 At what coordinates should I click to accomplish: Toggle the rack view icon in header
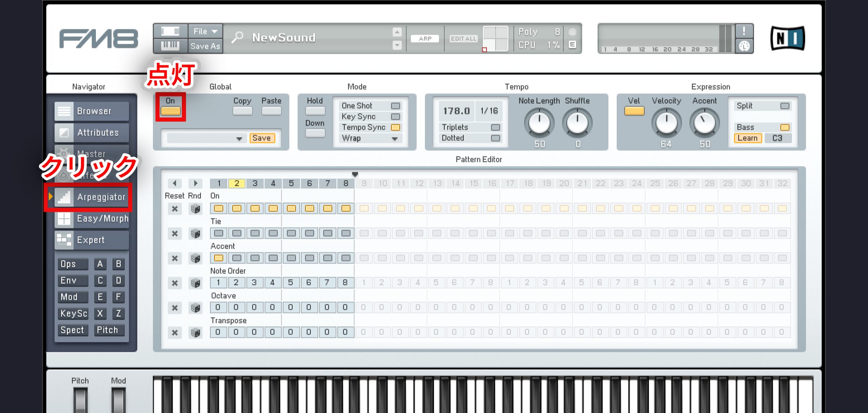(170, 31)
